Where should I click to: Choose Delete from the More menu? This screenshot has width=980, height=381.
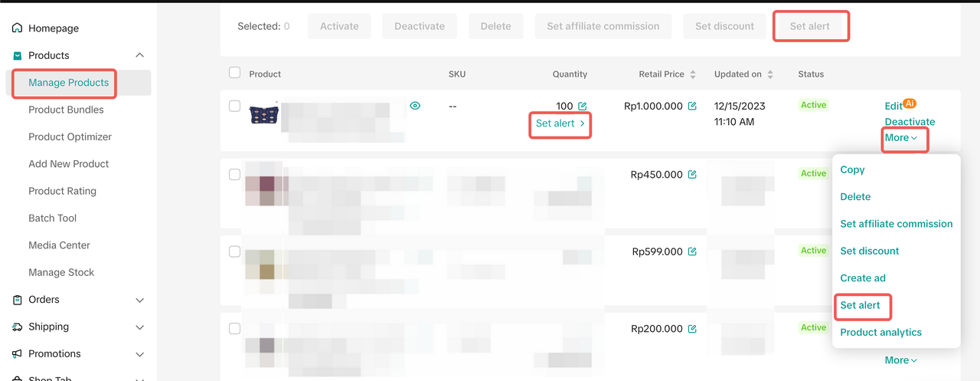pyautogui.click(x=855, y=197)
